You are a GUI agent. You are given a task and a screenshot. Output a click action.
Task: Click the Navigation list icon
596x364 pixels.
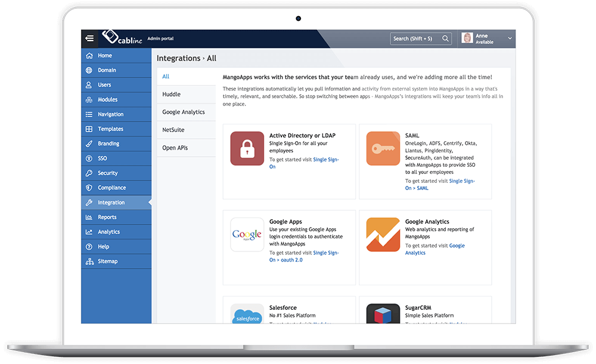point(89,114)
